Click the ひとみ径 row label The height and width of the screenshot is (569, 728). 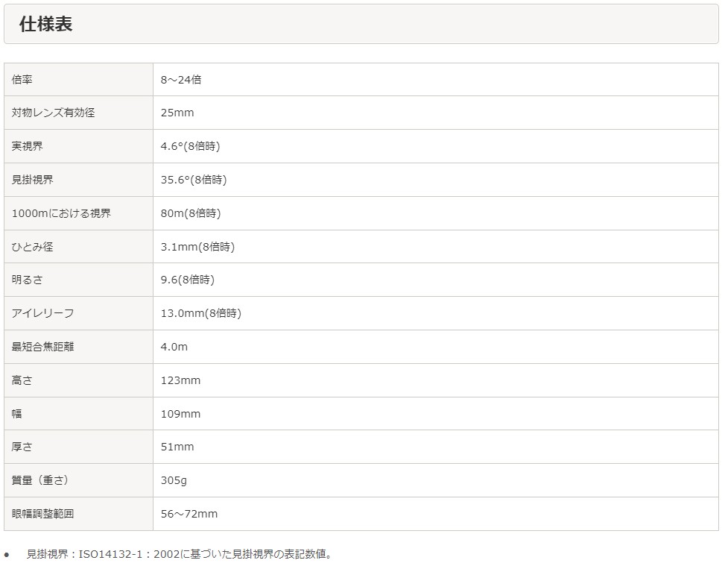click(x=32, y=247)
